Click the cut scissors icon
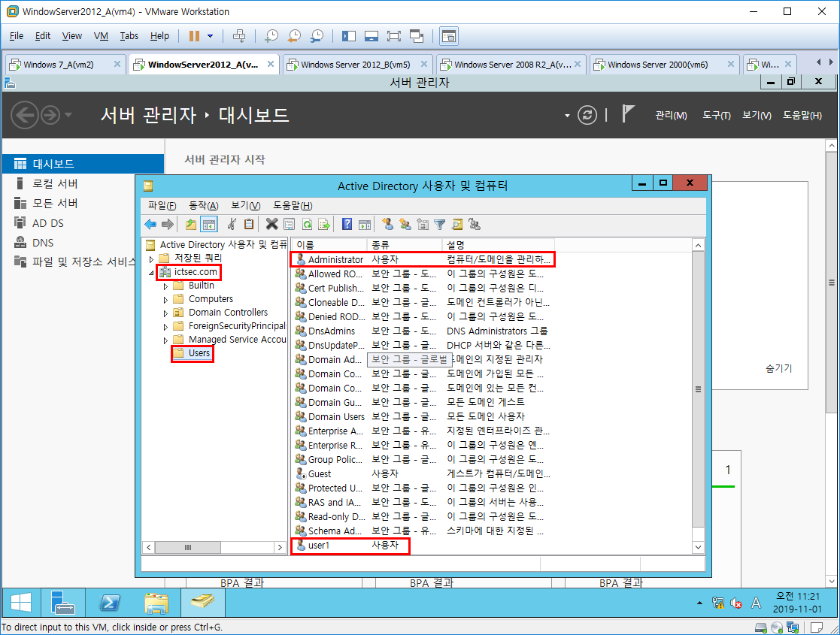 coord(232,225)
